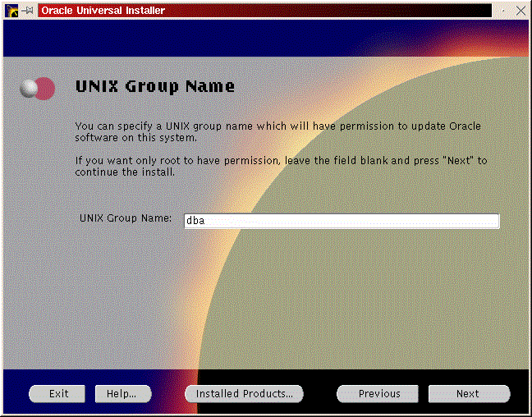
Task: Click the 'UNIX Group Name' page heading
Action: point(155,86)
